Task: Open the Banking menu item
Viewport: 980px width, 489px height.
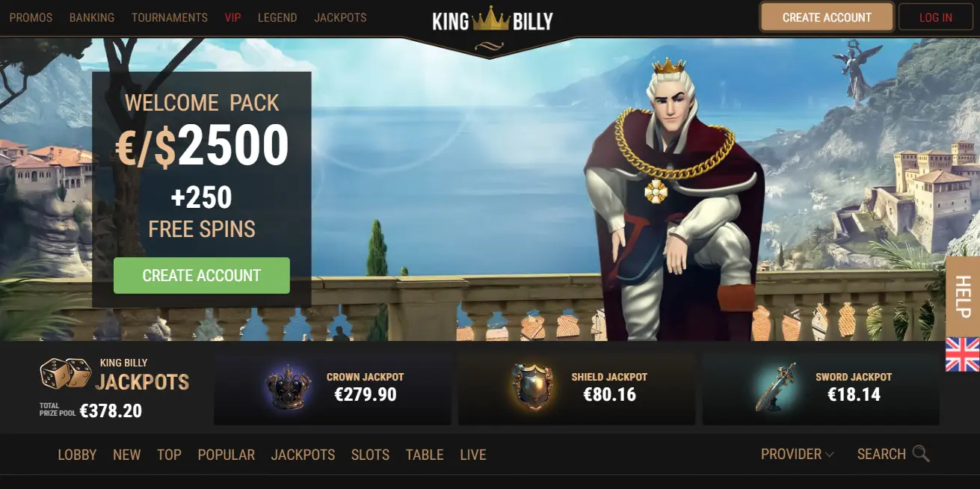Action: (x=92, y=17)
